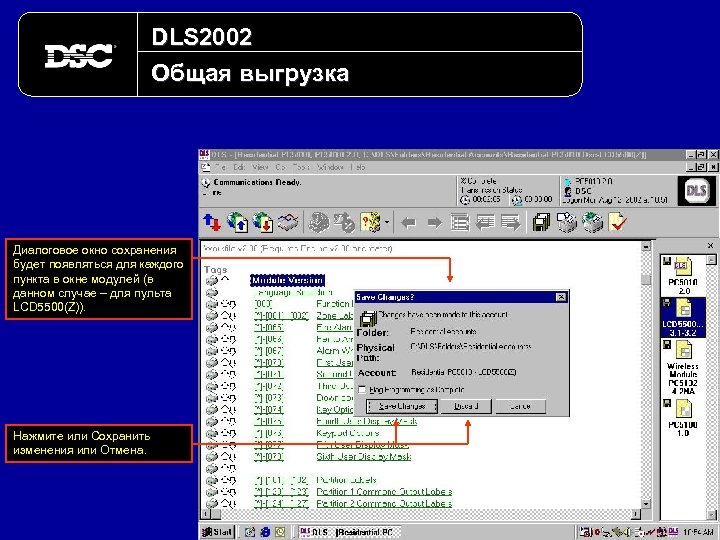Screen dimensions: 720x540
Task: Open the Edit menu
Action: pos(239,168)
